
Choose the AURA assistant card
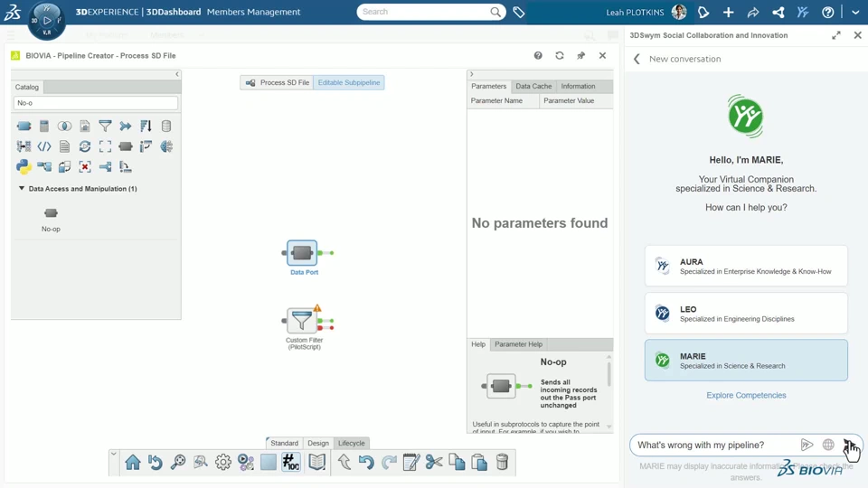(746, 266)
